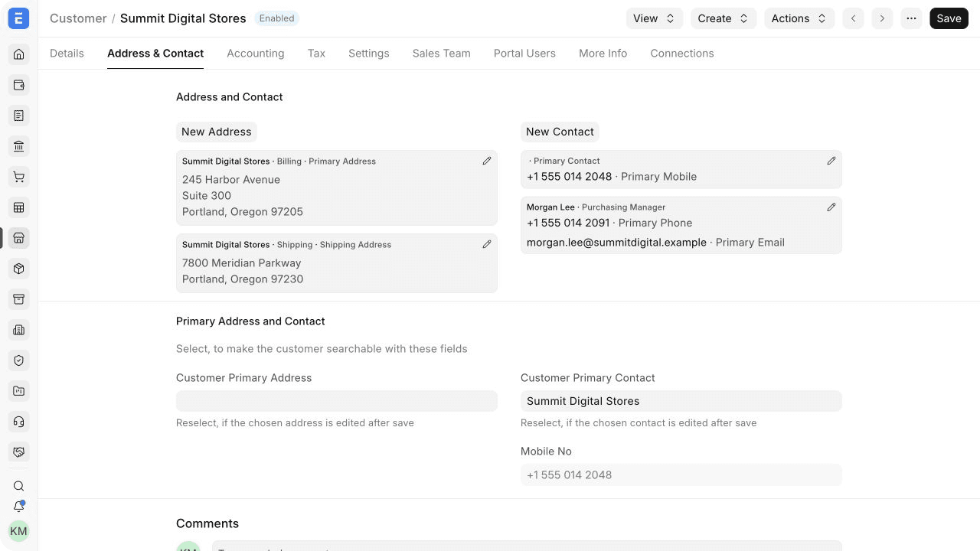Open notifications bell icon
This screenshot has height=551, width=980.
tap(19, 507)
